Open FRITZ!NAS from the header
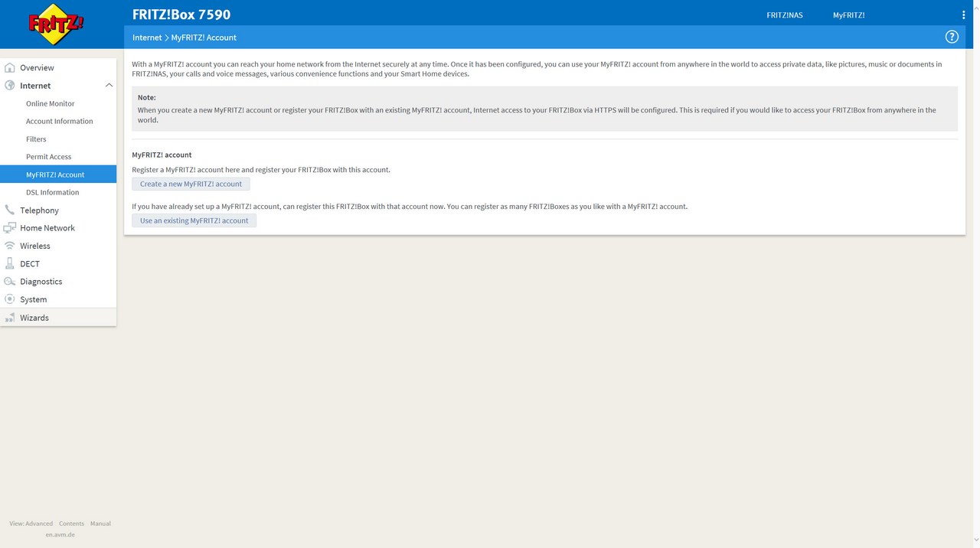Screen dimensions: 980x548 (x=785, y=15)
